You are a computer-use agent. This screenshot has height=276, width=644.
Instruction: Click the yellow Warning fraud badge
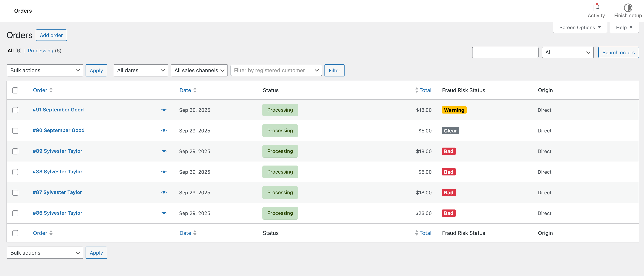tap(454, 110)
